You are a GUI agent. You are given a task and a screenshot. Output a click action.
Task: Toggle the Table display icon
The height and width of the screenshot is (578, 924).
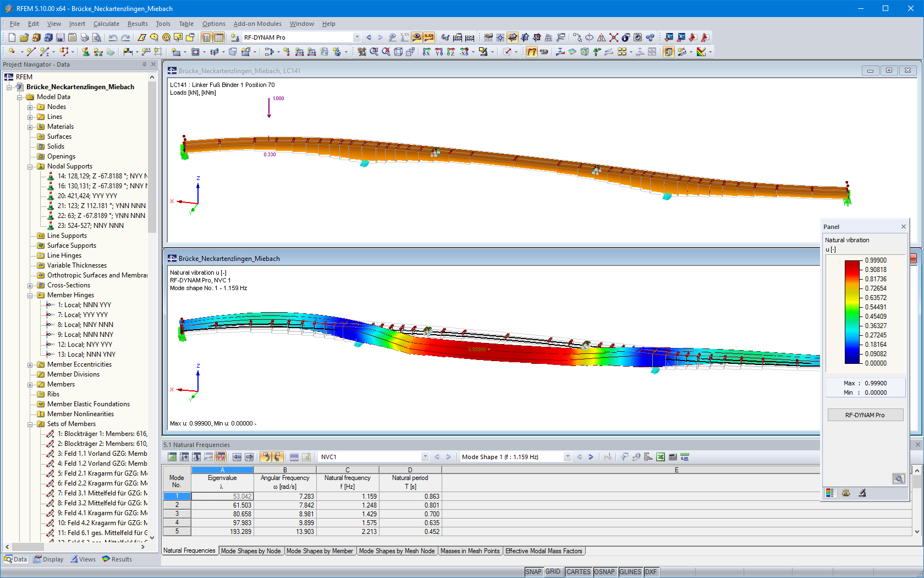coord(219,37)
